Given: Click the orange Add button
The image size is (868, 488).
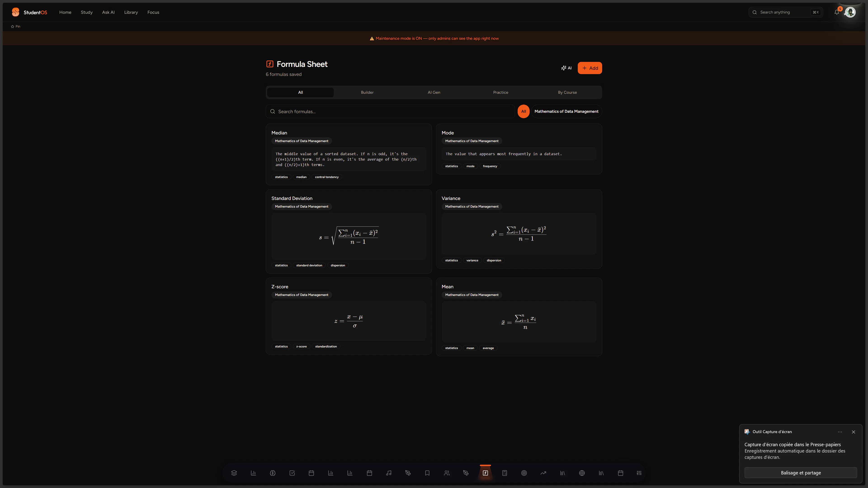Looking at the screenshot, I should coord(590,68).
